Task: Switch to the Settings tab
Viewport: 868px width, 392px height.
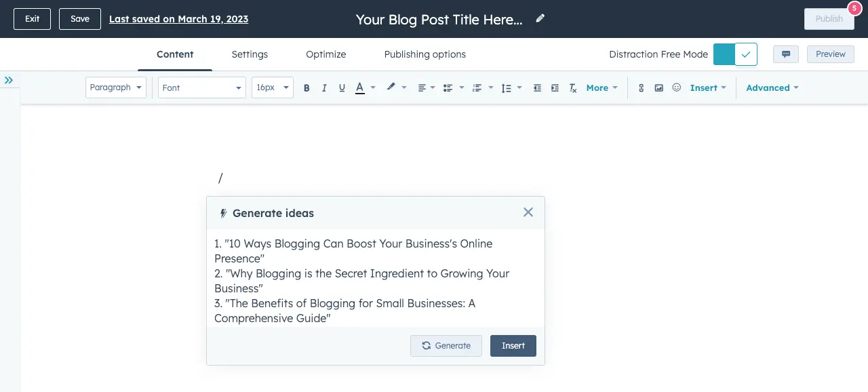Action: 250,54
